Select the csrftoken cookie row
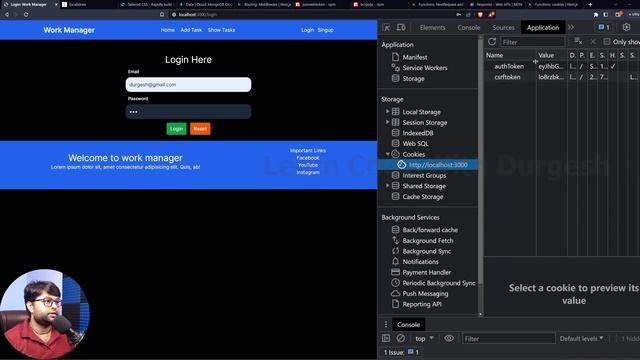Viewport: 640px width, 360px height. pos(562,77)
